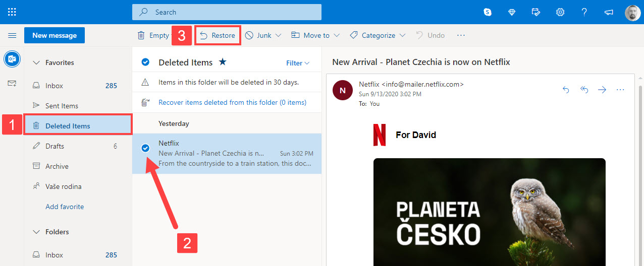Click Add favorite link
This screenshot has width=644, height=266.
65,207
